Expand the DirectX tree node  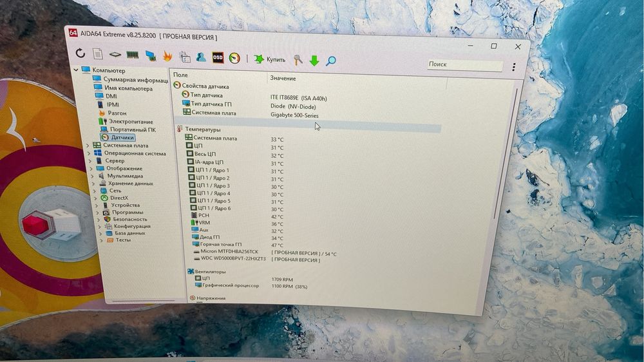click(96, 198)
